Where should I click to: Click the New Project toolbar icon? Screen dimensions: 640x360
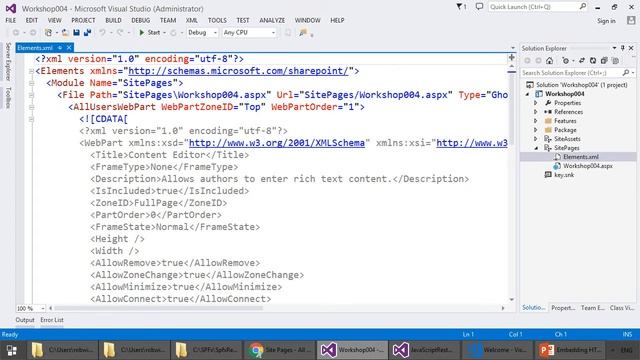[48, 32]
